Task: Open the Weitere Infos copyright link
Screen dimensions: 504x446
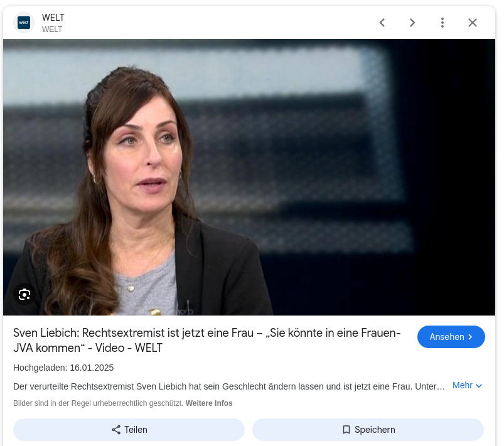Action: coord(209,403)
